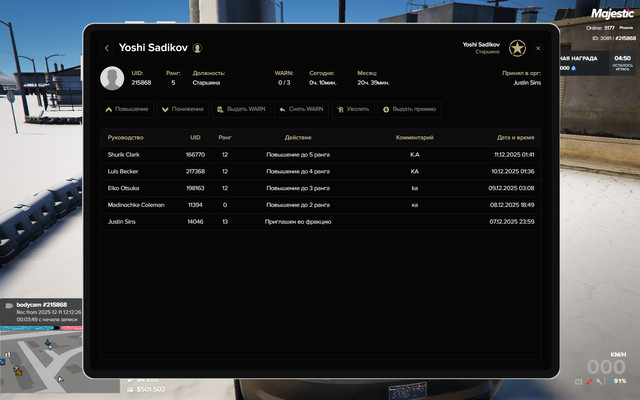Promote member with Повышение button
Viewport: 640px width, 400px height.
127,109
